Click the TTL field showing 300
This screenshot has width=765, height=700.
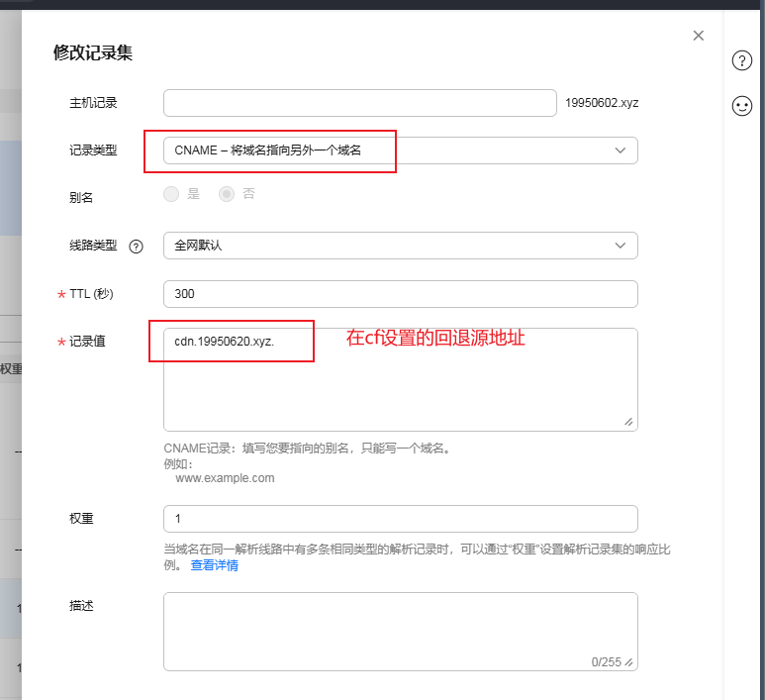pos(400,294)
